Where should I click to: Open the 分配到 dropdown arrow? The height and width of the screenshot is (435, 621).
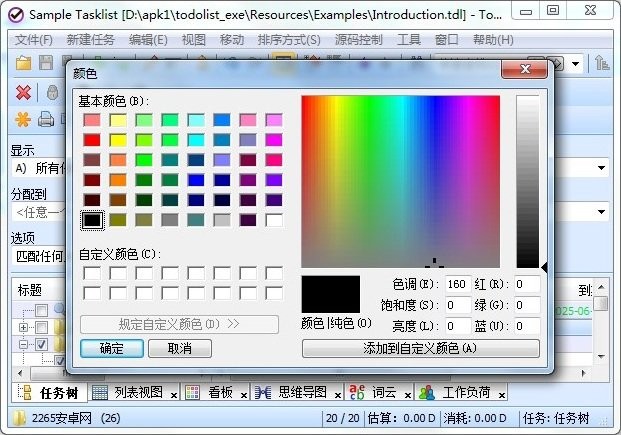pyautogui.click(x=602, y=211)
